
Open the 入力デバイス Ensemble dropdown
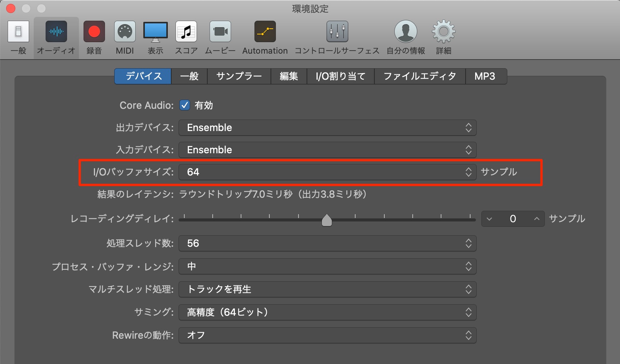[328, 150]
